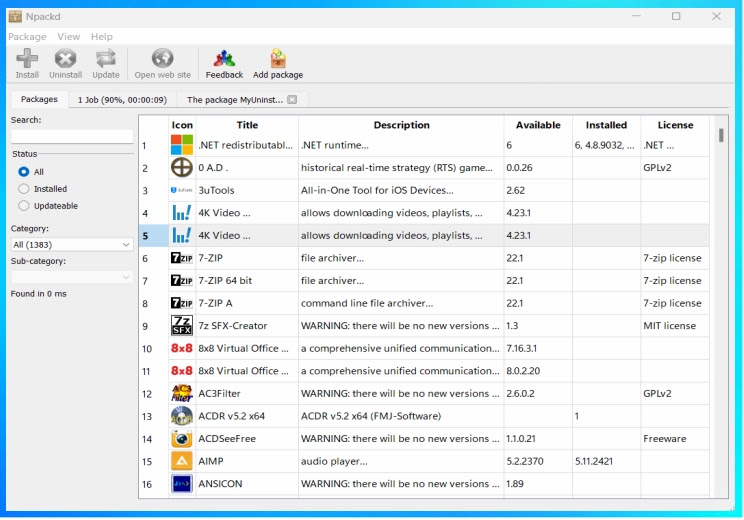
Task: Click installed version 5.11.2421
Action: coord(594,461)
